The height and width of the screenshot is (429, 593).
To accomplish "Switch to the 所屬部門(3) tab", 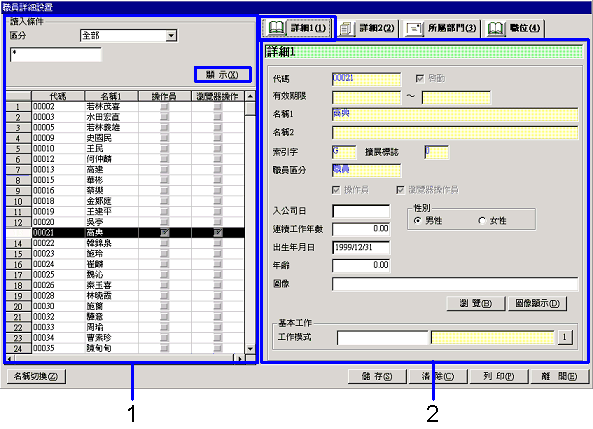I will pos(440,28).
